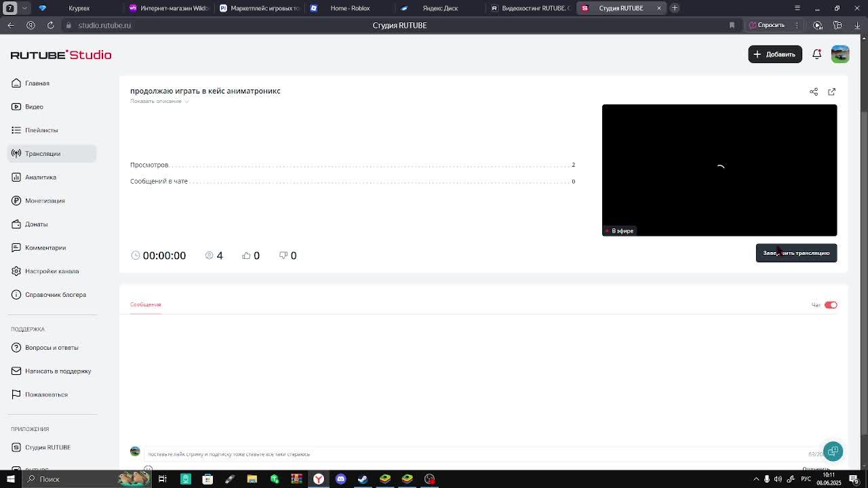Image resolution: width=868 pixels, height=488 pixels.
Task: Click the Настройки канала gear icon
Action: pos(16,271)
